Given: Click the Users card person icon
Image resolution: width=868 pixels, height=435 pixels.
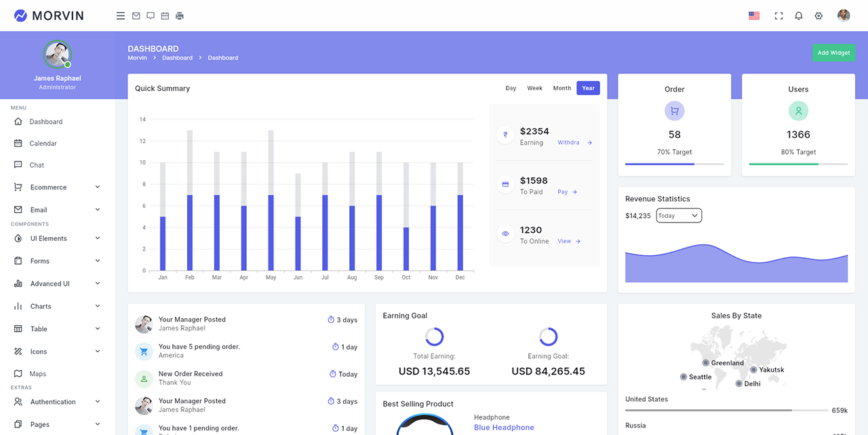Looking at the screenshot, I should pyautogui.click(x=798, y=111).
